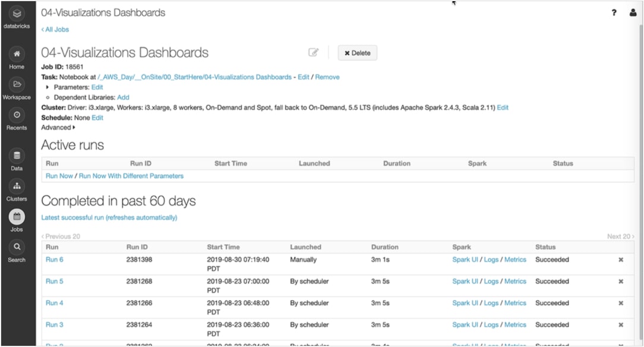Open the Search magnifier icon
The image size is (644, 347).
(17, 247)
